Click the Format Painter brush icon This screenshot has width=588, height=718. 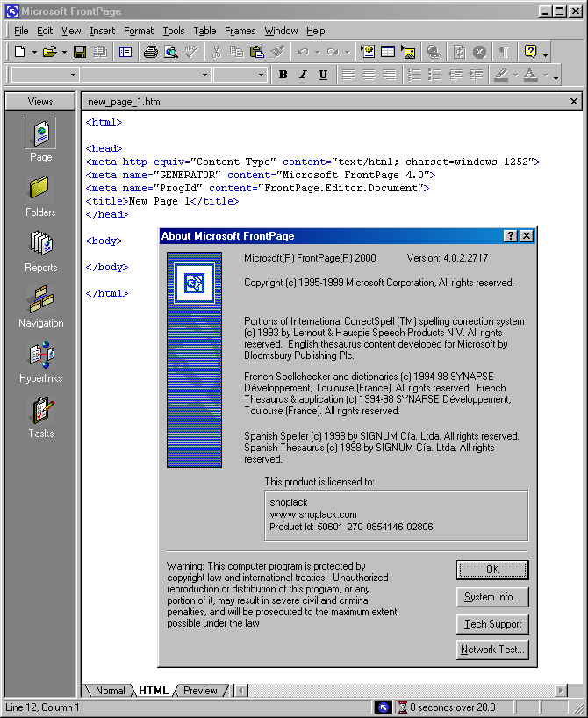tap(277, 52)
